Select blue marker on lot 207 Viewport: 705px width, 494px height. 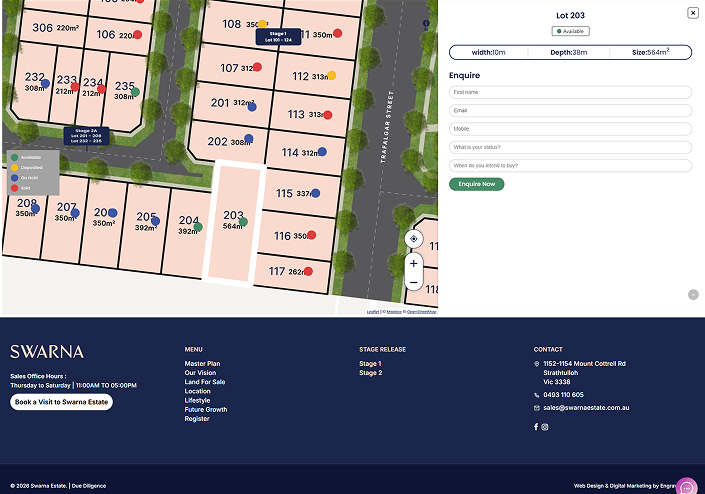(75, 213)
